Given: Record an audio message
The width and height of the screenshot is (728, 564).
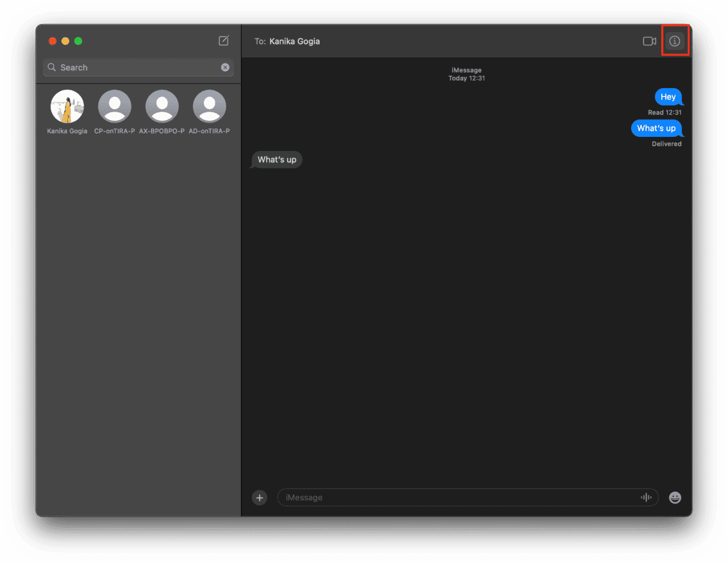Looking at the screenshot, I should tap(646, 498).
